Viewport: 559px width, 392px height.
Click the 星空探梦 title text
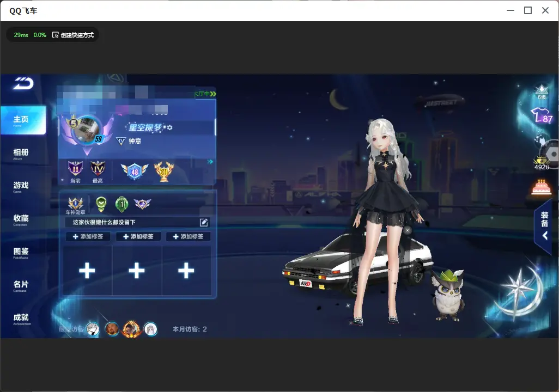(145, 127)
